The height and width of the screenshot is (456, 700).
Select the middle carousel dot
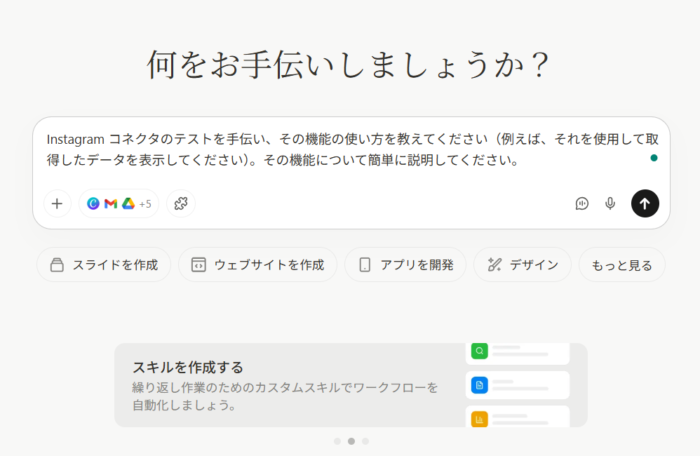tap(351, 441)
